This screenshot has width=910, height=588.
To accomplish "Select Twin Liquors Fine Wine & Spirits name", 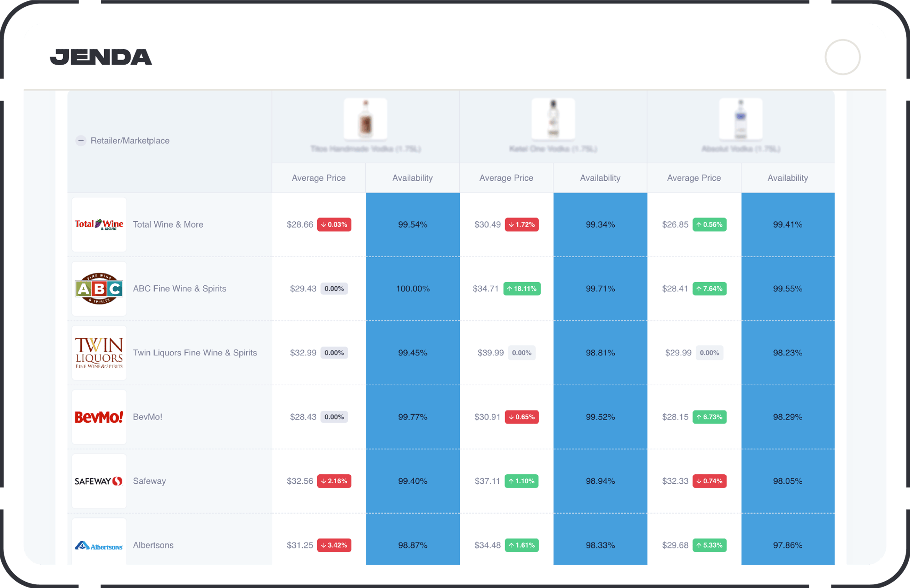I will 195,353.
